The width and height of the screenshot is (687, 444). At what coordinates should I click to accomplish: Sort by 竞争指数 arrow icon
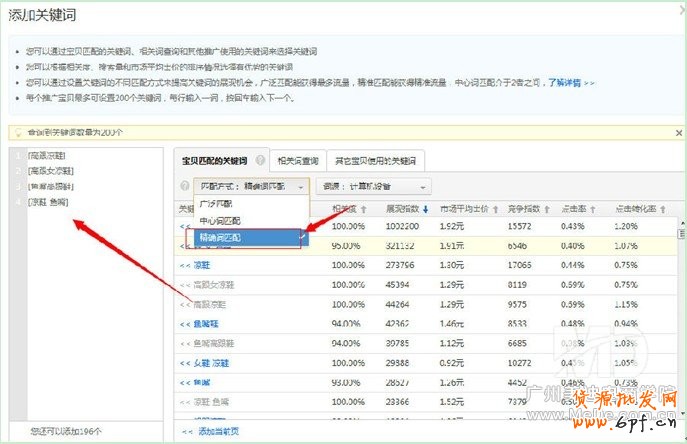click(x=547, y=210)
